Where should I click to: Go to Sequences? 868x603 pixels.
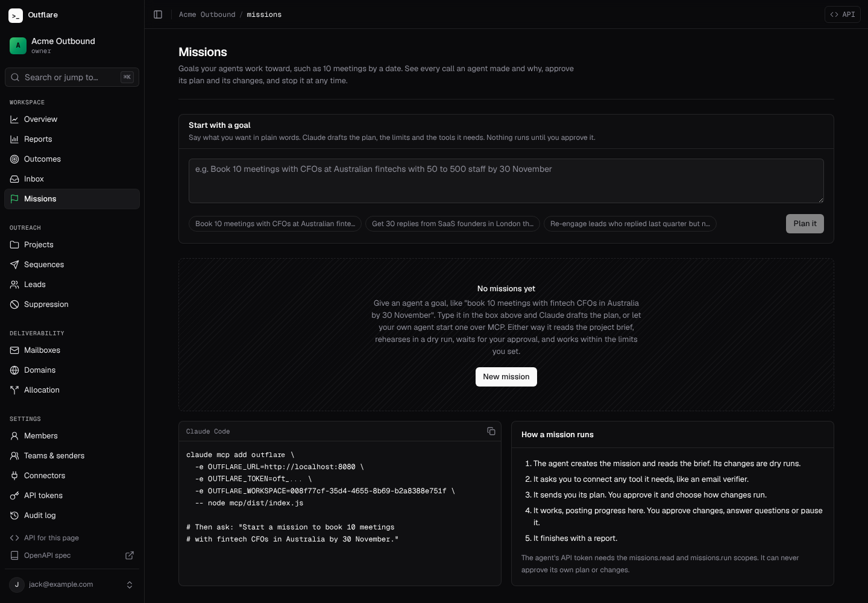pos(72,265)
